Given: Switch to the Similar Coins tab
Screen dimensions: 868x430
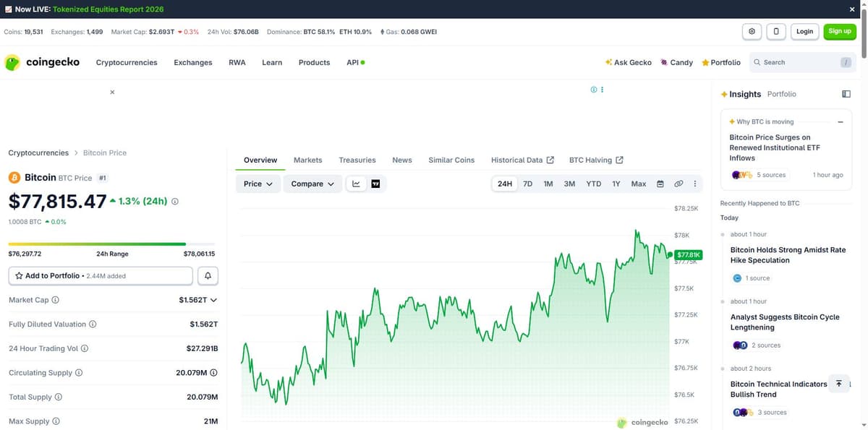Looking at the screenshot, I should coord(451,160).
